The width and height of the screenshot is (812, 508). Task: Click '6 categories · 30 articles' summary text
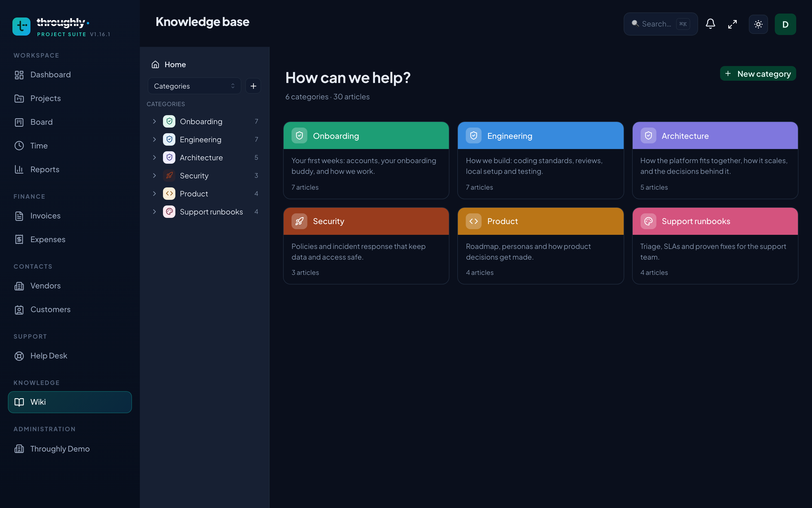[x=328, y=97]
